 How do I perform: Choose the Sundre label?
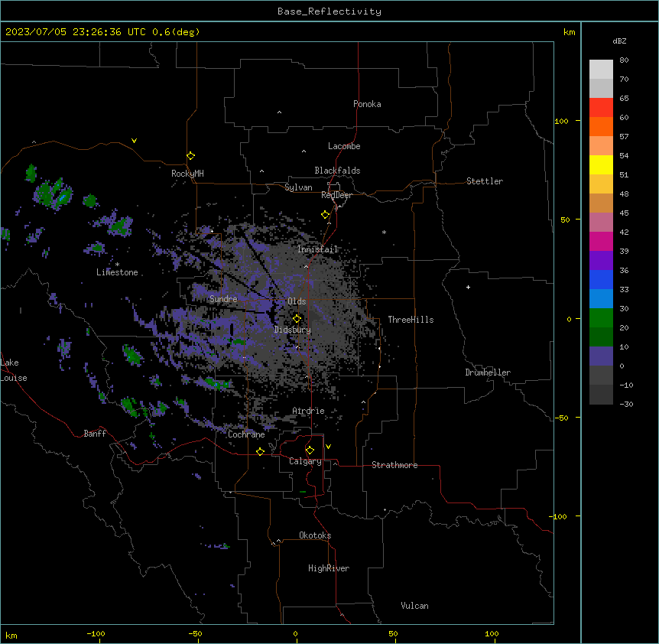(x=223, y=299)
